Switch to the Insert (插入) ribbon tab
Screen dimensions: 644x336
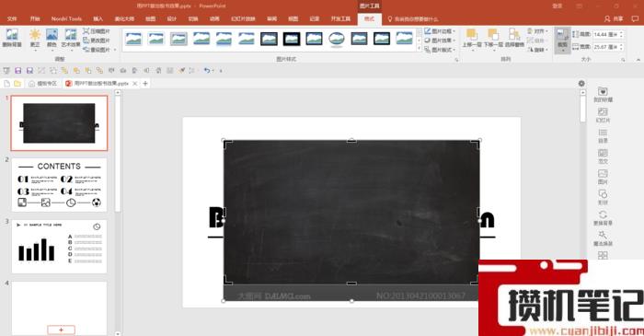tap(98, 19)
